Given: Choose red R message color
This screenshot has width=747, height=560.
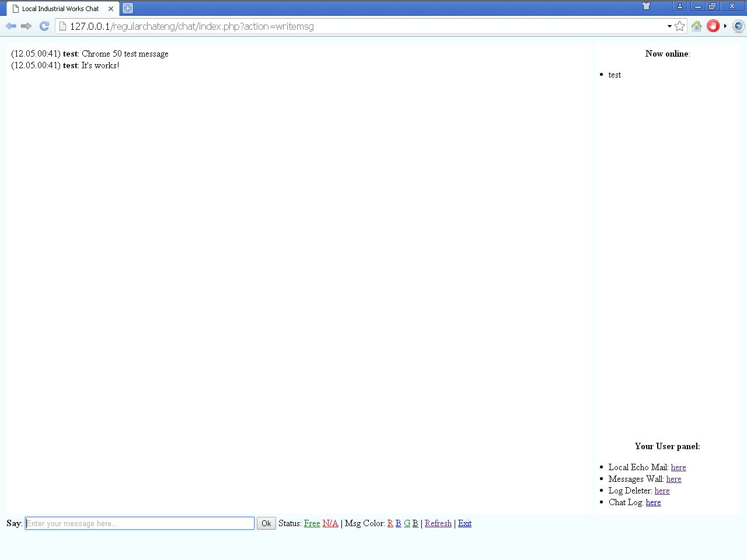Looking at the screenshot, I should 390,523.
